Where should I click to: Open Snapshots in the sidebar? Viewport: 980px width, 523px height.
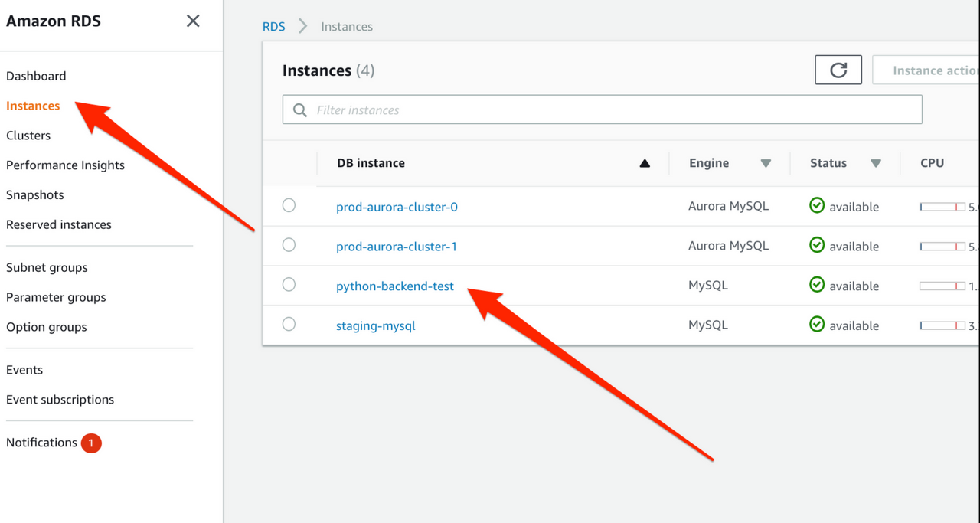click(35, 195)
